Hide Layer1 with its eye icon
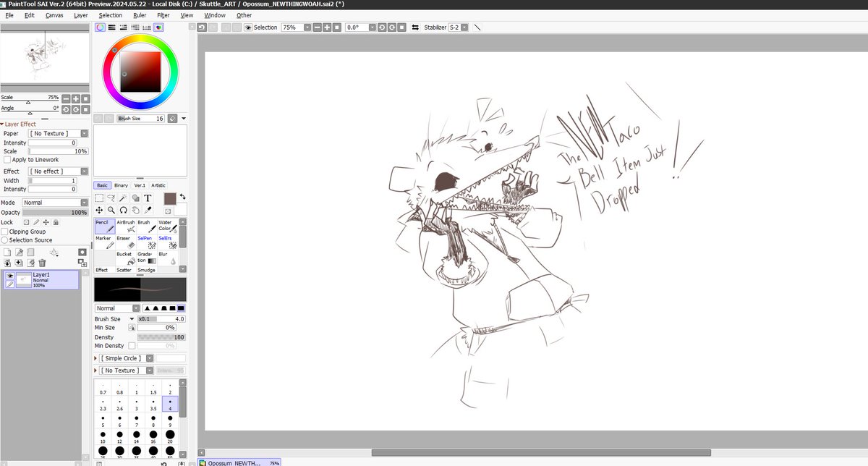The image size is (868, 466). click(10, 276)
